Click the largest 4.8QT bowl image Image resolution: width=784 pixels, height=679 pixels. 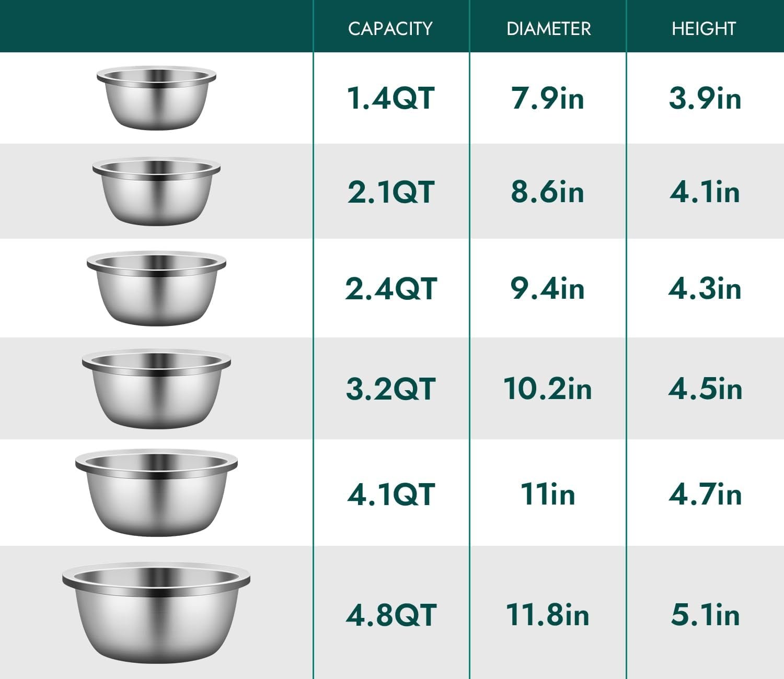coord(156,613)
